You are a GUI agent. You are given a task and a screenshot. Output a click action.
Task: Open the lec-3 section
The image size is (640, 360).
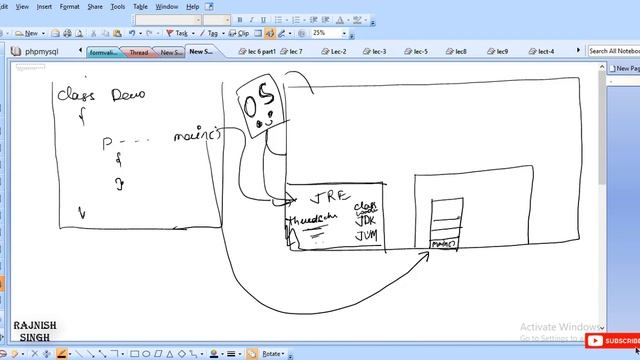point(375,51)
